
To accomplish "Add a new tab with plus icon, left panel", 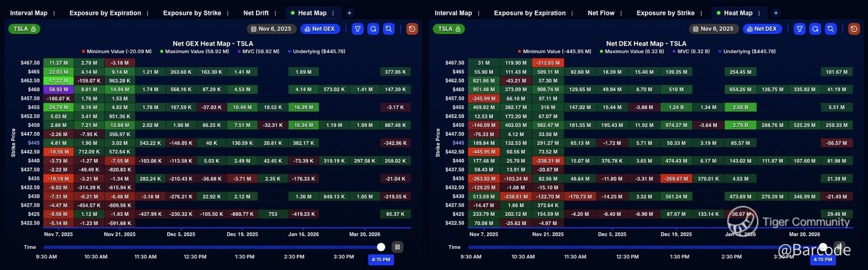I will [x=350, y=13].
